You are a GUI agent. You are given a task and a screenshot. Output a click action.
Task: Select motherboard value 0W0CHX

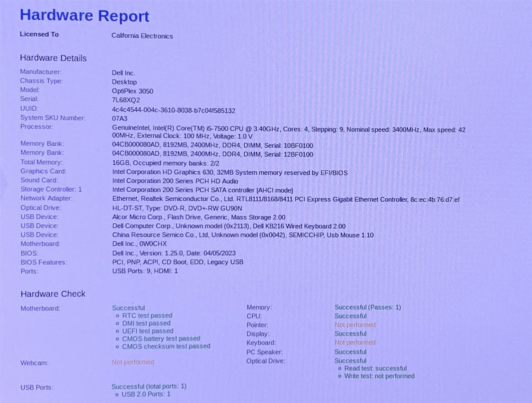click(139, 244)
